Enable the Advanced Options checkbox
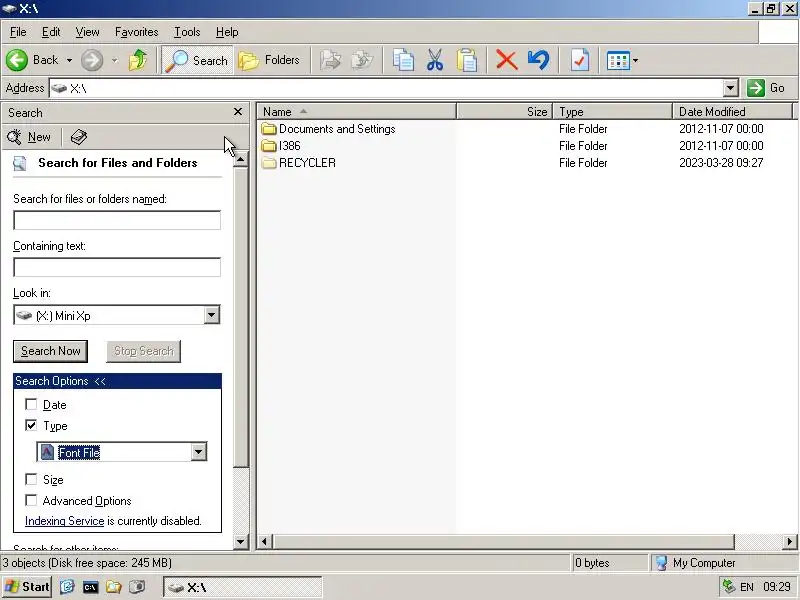The width and height of the screenshot is (800, 600). (x=31, y=501)
